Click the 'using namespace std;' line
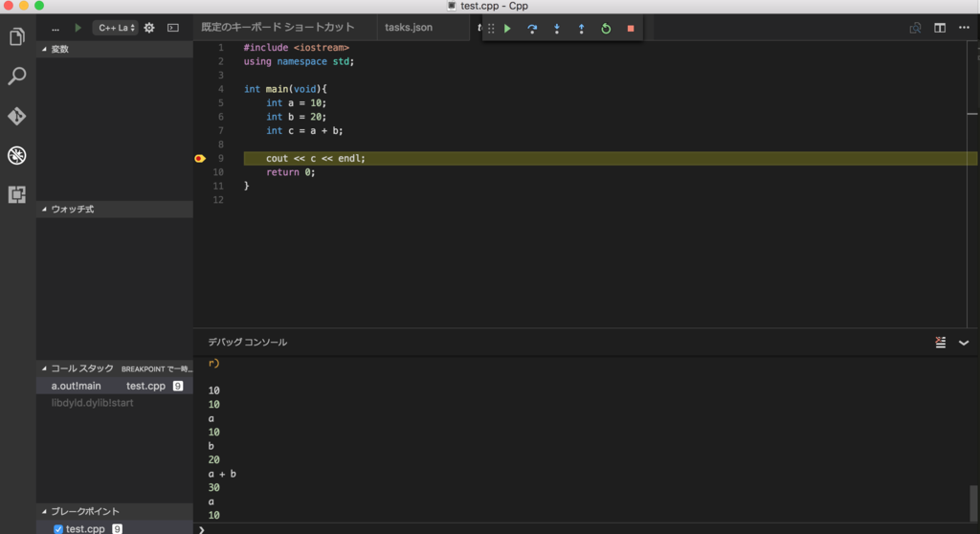This screenshot has width=980, height=534. (x=299, y=62)
